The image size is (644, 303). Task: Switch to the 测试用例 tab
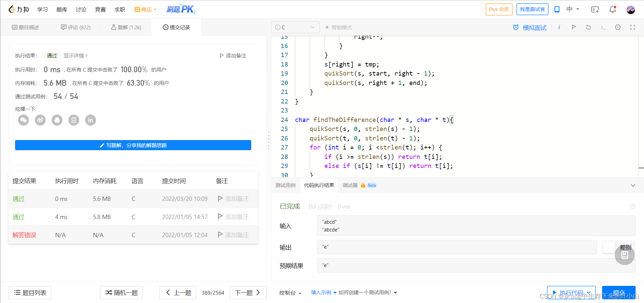(x=285, y=185)
